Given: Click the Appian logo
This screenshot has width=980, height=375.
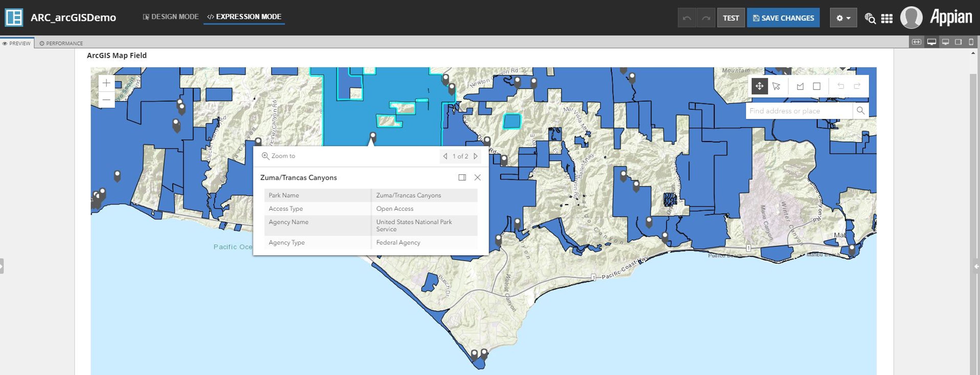Looking at the screenshot, I should point(951,18).
